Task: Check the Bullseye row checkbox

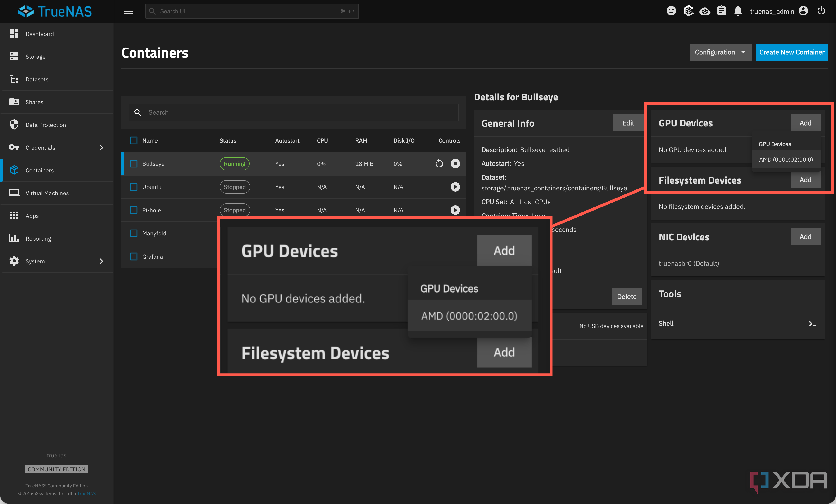Action: click(134, 163)
